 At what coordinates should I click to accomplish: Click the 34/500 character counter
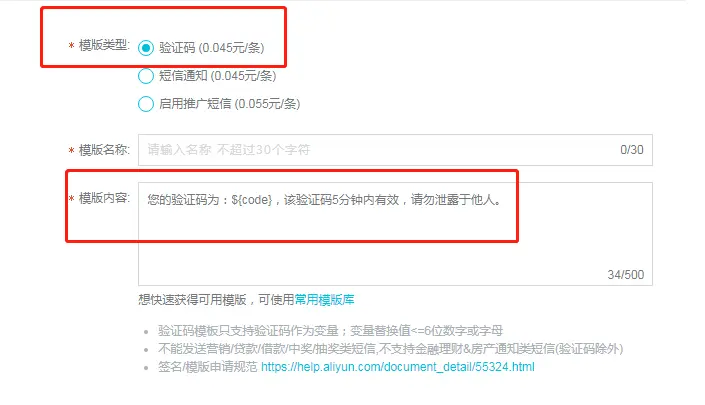coord(625,275)
